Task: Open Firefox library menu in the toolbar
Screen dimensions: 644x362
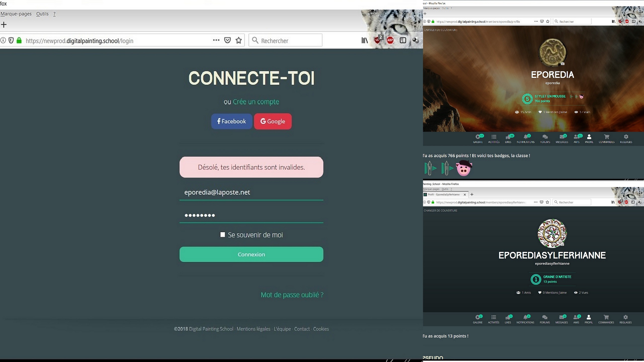Action: [x=364, y=40]
